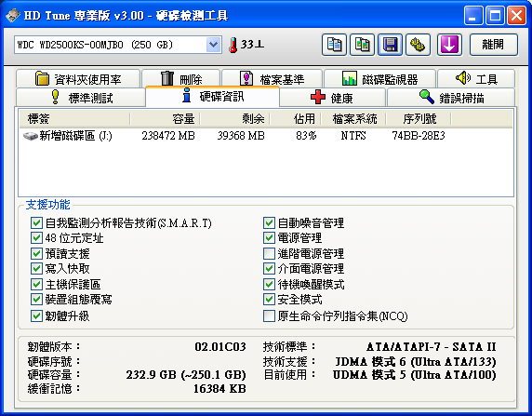Click the 離開 exit button
This screenshot has width=532, height=416.
494,45
